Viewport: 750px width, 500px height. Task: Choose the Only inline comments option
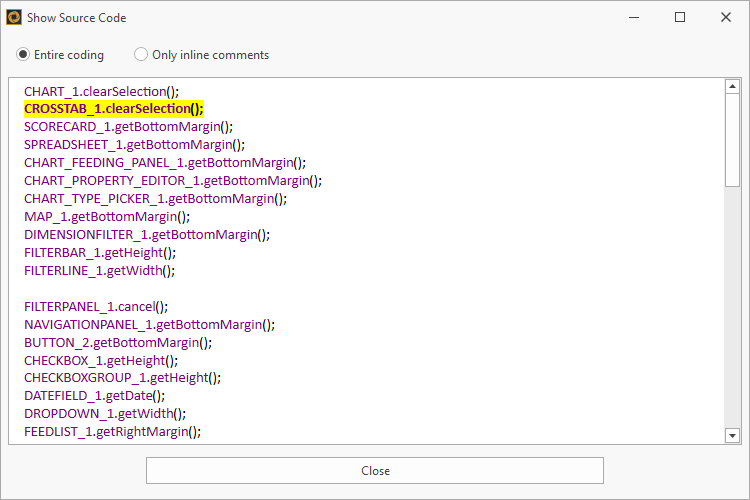[141, 55]
